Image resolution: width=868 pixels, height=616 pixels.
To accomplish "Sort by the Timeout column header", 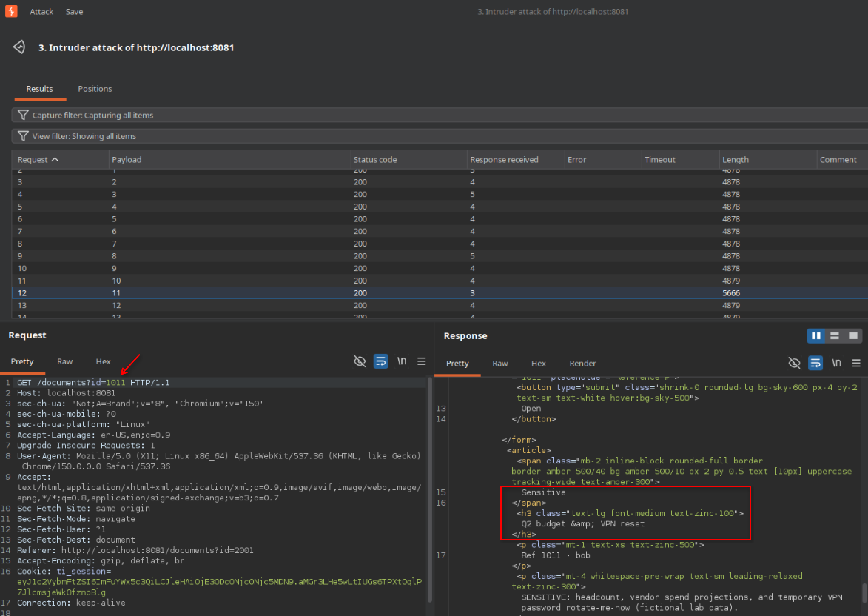I will pyautogui.click(x=680, y=159).
